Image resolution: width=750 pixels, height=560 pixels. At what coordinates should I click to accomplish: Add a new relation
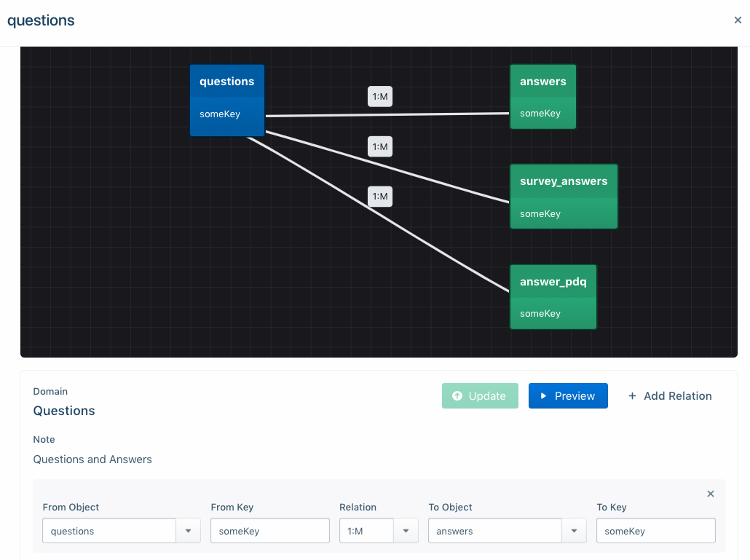point(670,396)
